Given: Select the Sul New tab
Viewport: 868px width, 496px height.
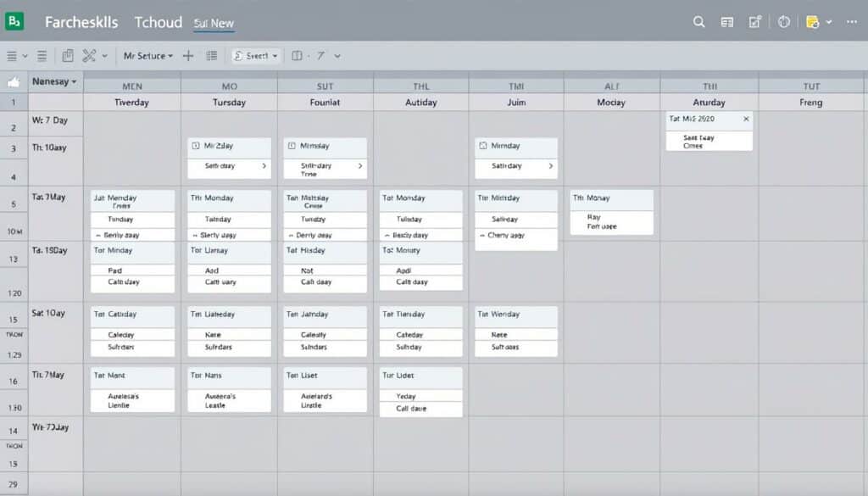Looking at the screenshot, I should tap(214, 23).
